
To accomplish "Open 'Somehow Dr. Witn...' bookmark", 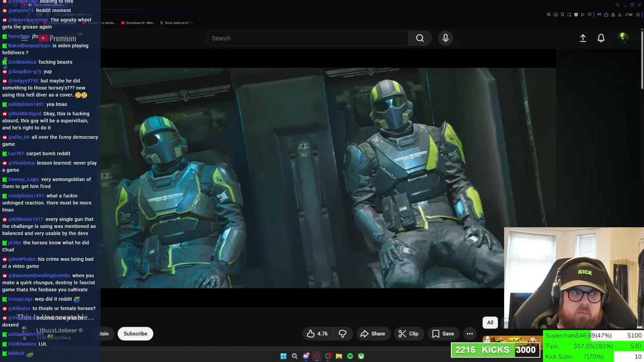I will click(x=137, y=23).
